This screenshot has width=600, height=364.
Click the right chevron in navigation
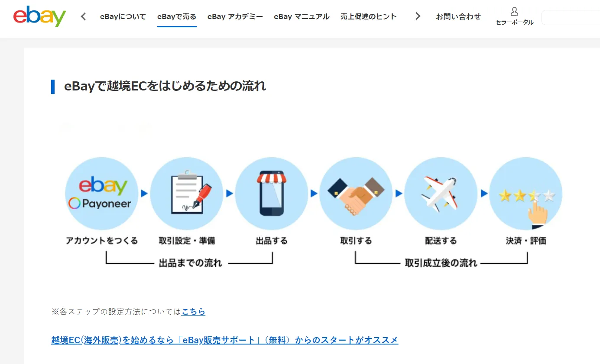(418, 16)
